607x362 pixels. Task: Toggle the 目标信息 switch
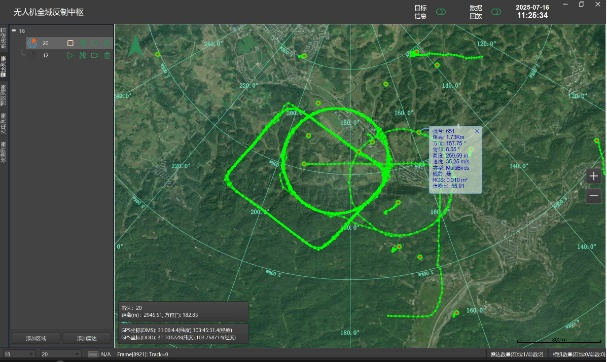[x=441, y=12]
